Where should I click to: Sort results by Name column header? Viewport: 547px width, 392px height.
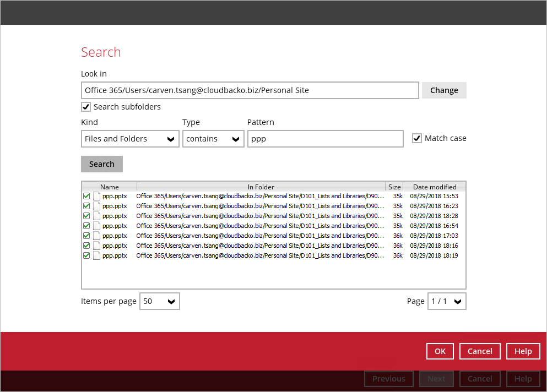[x=110, y=187]
